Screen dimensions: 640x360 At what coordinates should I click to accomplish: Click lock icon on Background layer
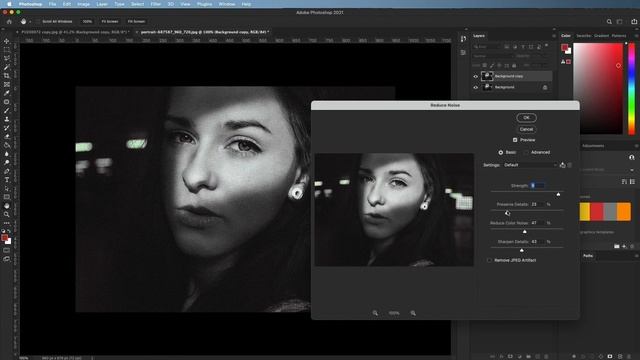[545, 87]
